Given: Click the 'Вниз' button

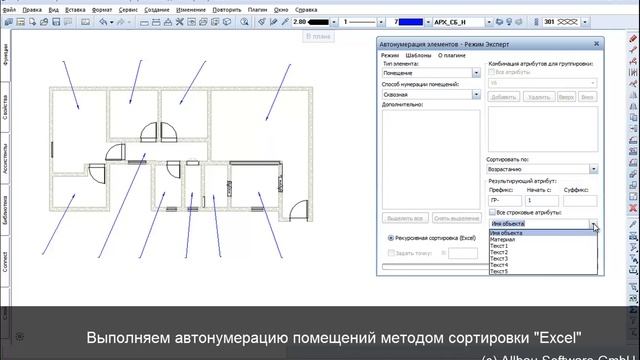Looking at the screenshot, I should point(587,97).
